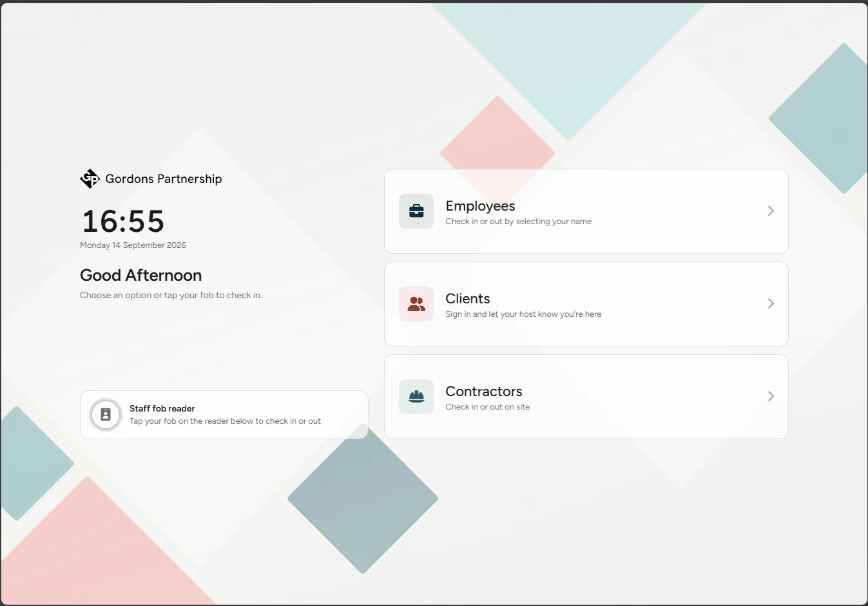Click the Clients people icon

click(x=416, y=304)
